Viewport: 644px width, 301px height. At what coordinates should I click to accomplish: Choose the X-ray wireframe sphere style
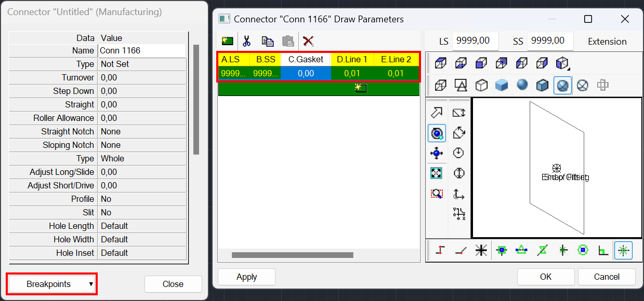[583, 85]
